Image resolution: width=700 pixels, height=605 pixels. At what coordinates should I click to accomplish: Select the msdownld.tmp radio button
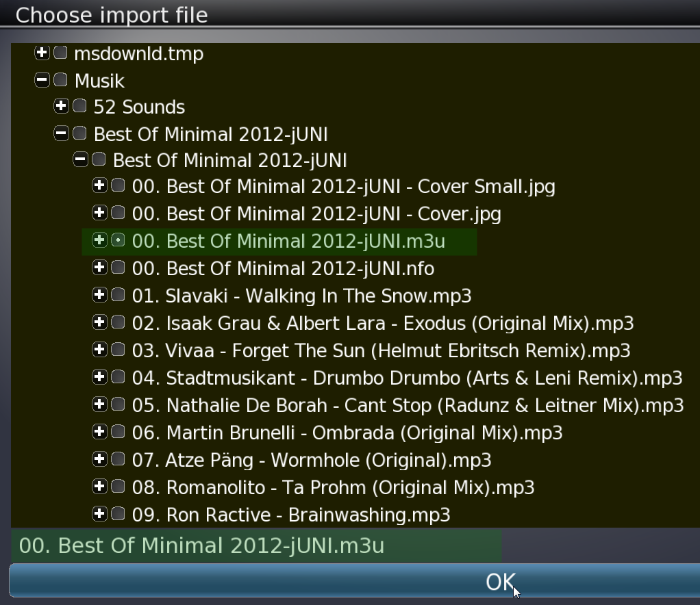click(60, 53)
